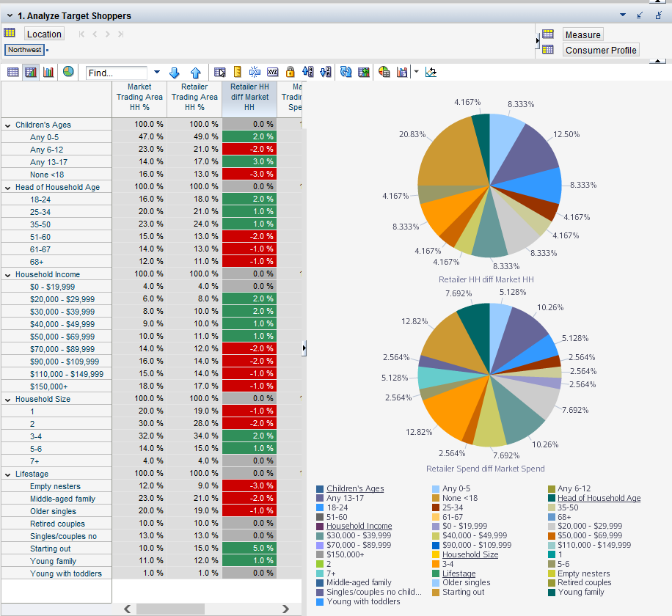The width and height of the screenshot is (672, 616).
Task: Click Head of Household Age legend link
Action: pyautogui.click(x=599, y=498)
